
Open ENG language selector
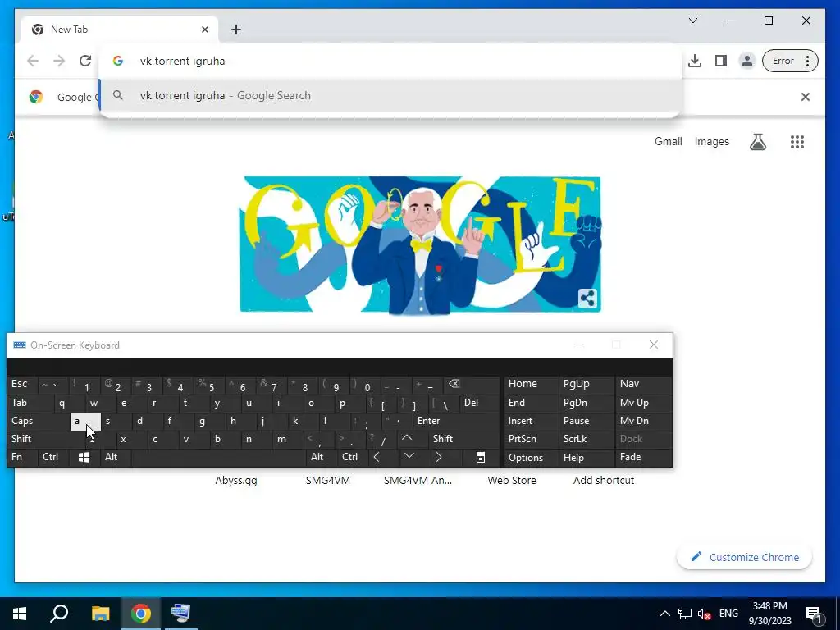coord(728,614)
